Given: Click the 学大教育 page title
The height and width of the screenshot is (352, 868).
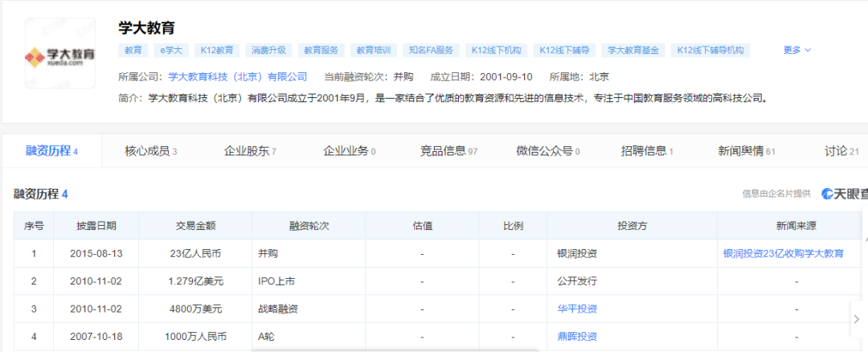Looking at the screenshot, I should pyautogui.click(x=147, y=27).
